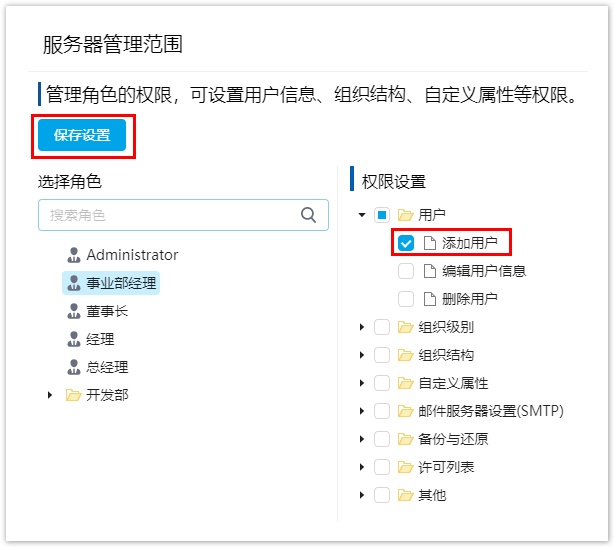Select the 经理 role
Viewport: 614px width, 547px height.
(100, 339)
